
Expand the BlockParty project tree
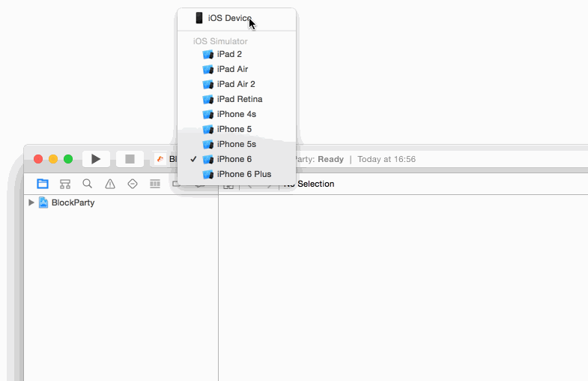coord(31,202)
